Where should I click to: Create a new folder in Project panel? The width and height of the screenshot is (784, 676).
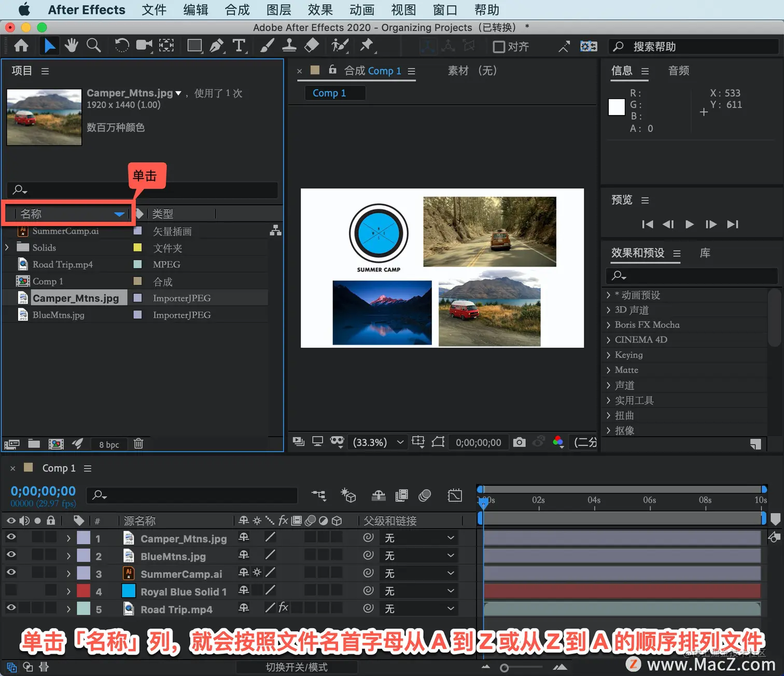click(34, 443)
